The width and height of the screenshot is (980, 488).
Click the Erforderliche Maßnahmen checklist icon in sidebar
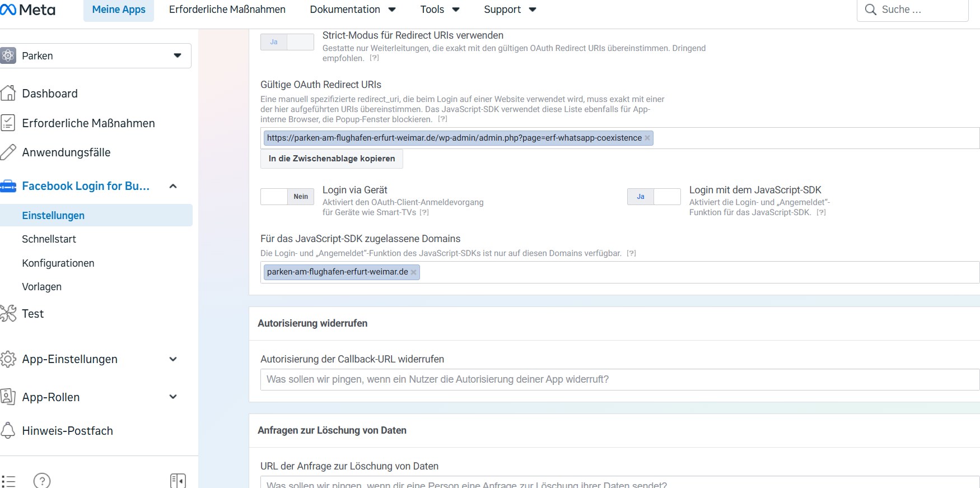(8, 123)
